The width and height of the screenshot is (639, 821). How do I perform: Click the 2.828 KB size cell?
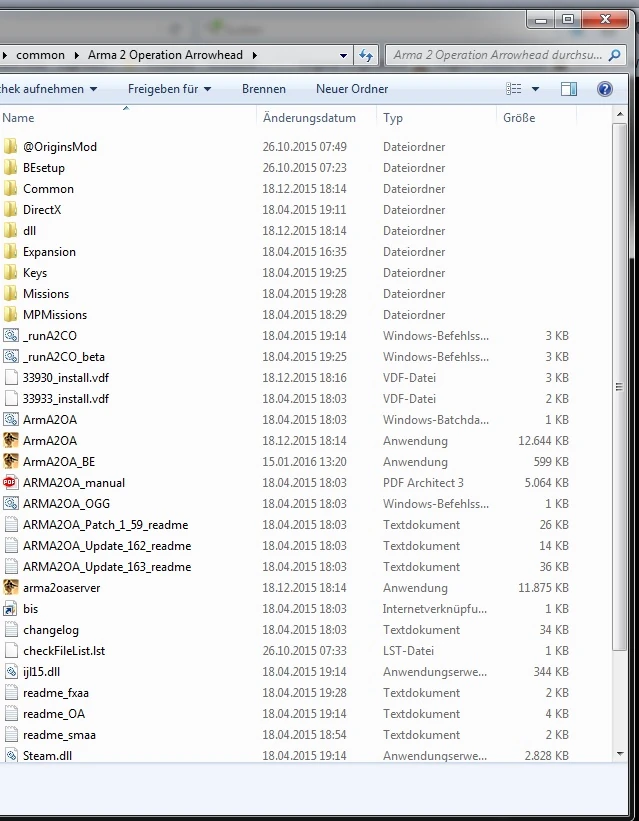pos(547,756)
